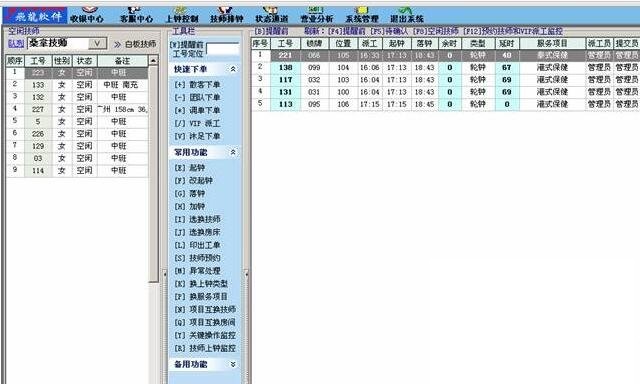The image size is (640, 384).
Task: Click the 类型 column header
Action: [x=478, y=43]
